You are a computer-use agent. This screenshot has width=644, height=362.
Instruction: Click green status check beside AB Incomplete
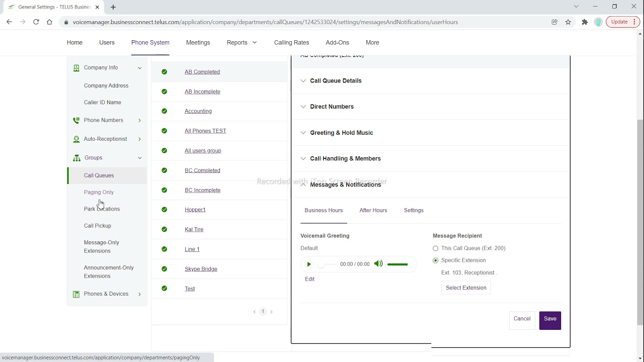(164, 92)
